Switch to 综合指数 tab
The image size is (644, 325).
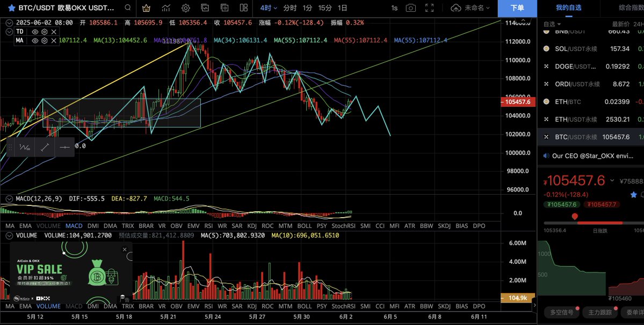[x=631, y=8]
